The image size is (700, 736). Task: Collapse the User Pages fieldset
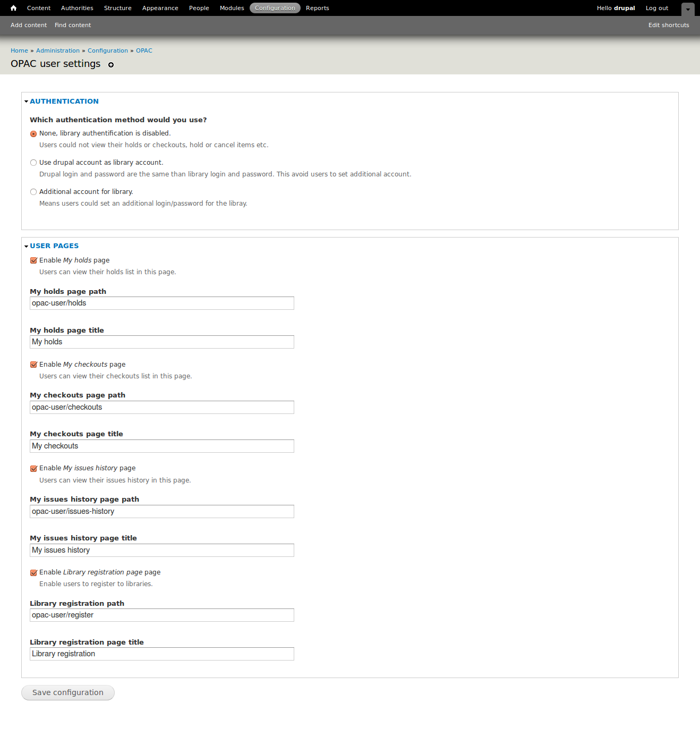54,246
